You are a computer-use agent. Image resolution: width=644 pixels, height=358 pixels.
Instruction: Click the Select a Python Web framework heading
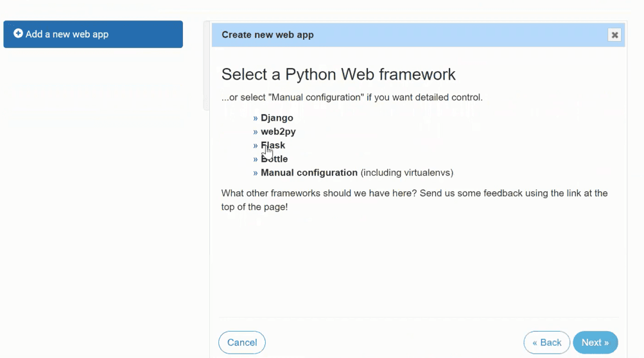(338, 74)
